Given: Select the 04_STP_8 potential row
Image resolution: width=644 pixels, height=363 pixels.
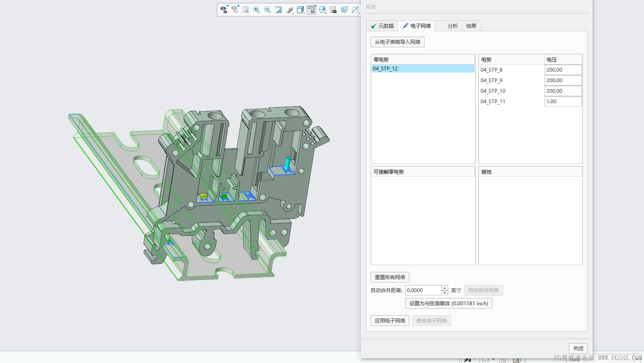Looking at the screenshot, I should click(511, 70).
